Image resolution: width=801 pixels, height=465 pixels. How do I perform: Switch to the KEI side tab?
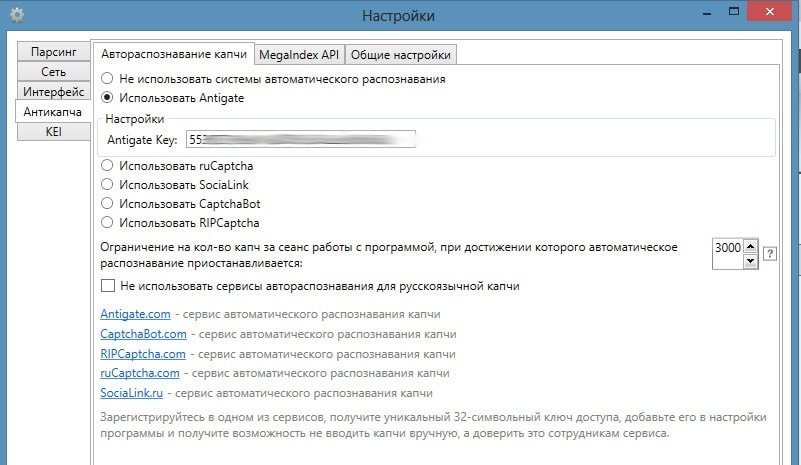pos(53,132)
